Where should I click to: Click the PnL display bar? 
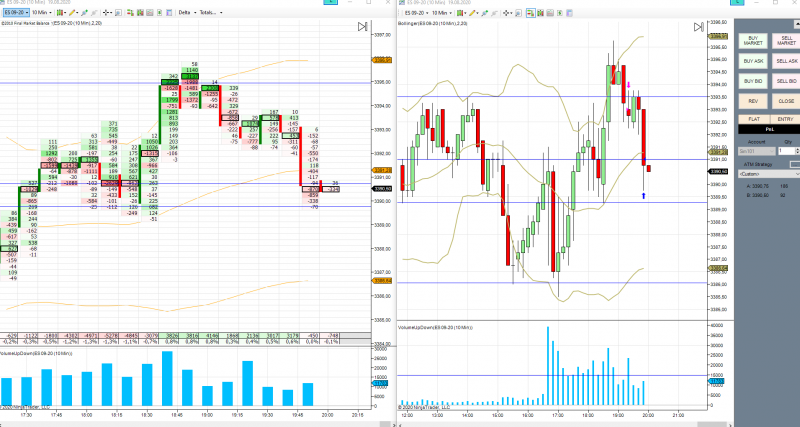(769, 129)
